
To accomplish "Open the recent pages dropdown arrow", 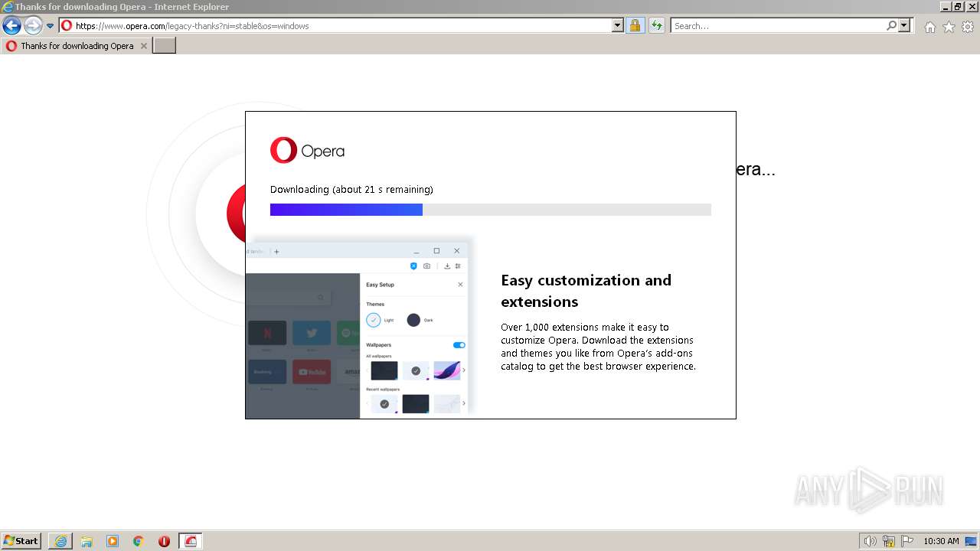I will coord(51,26).
